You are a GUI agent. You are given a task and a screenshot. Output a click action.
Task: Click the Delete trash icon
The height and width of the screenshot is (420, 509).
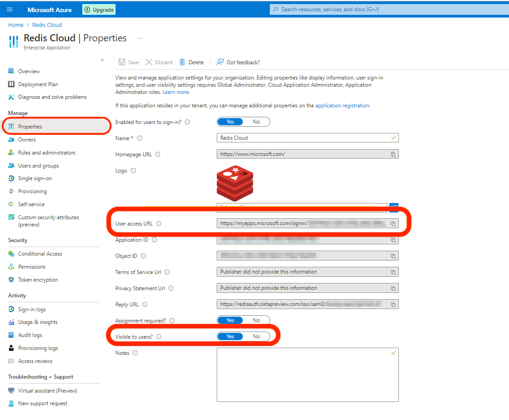182,62
